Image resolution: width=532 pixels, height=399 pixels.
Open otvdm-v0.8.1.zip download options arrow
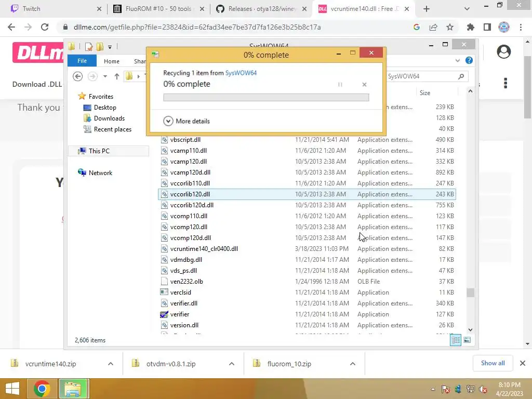(232, 364)
